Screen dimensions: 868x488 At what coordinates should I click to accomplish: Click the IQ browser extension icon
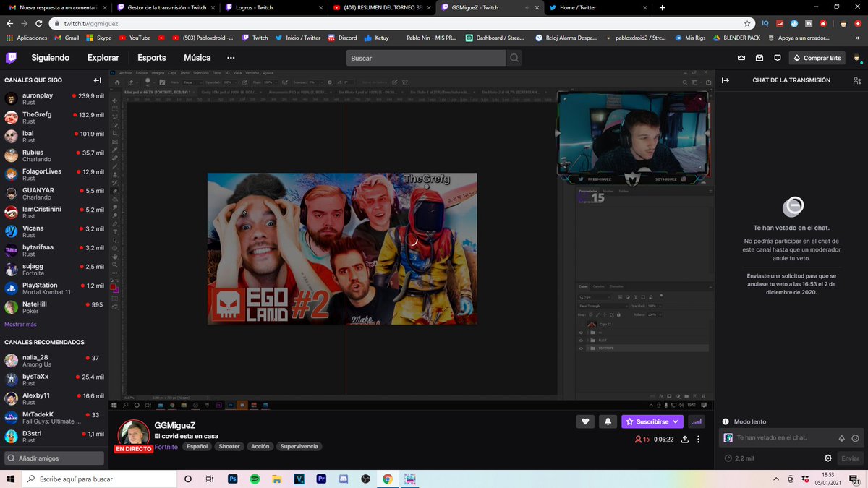pos(765,23)
